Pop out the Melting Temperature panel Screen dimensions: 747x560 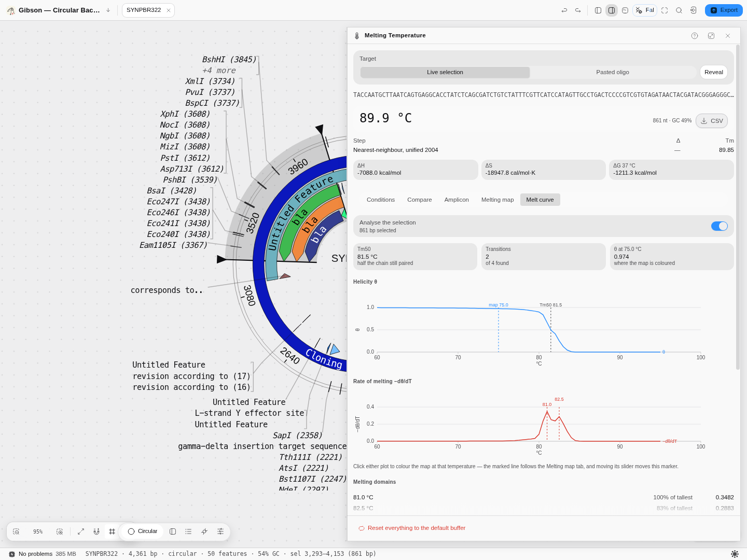click(x=711, y=36)
